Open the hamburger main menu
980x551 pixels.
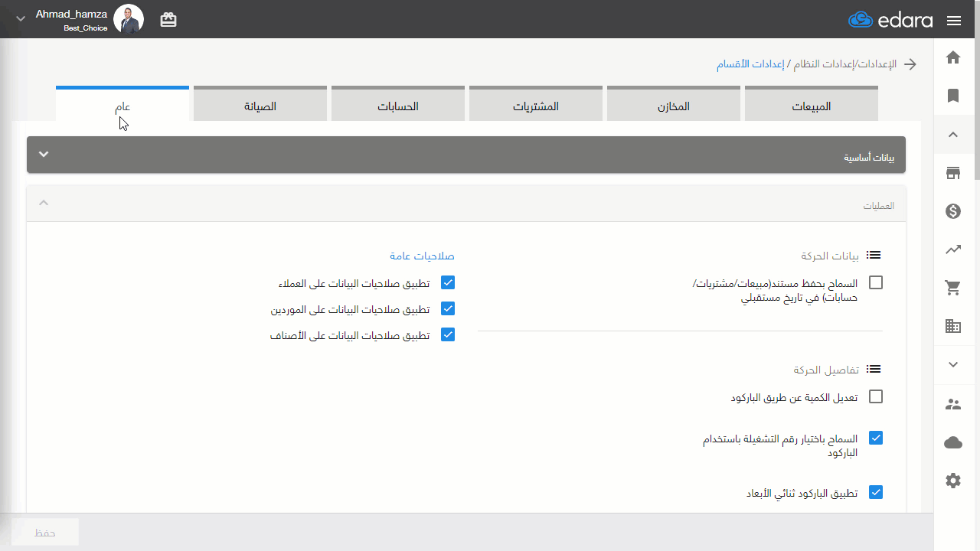coord(954,21)
